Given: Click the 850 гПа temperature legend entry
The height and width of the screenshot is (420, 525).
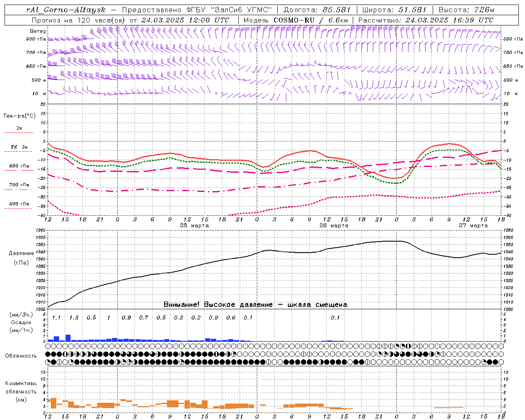Looking at the screenshot, I should point(19,166).
